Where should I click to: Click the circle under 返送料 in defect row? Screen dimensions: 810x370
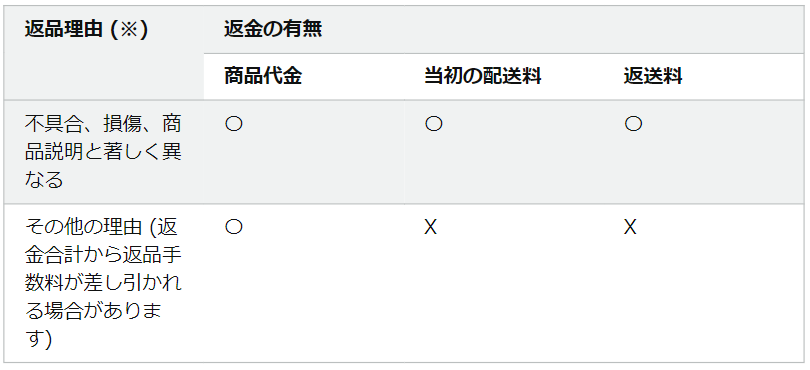click(633, 124)
